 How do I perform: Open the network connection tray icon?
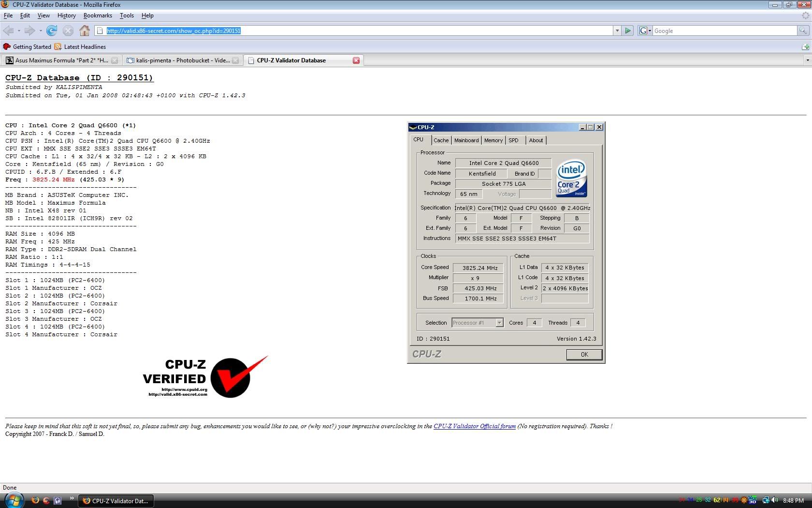point(766,500)
